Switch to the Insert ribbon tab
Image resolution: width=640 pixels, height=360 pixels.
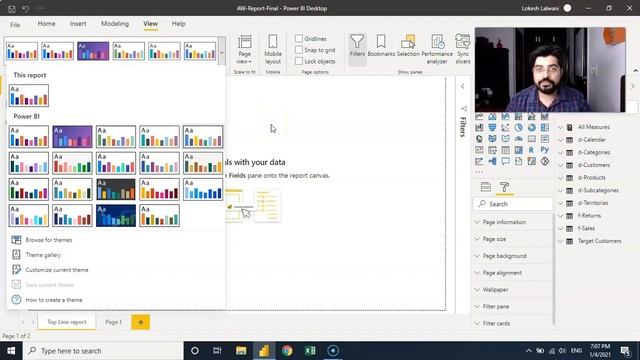78,24
